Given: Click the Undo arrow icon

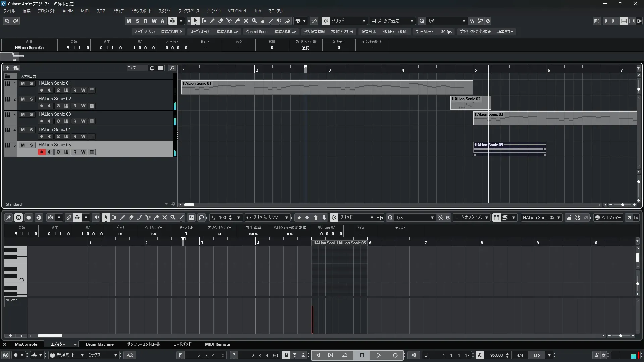Looking at the screenshot, I should 7,21.
